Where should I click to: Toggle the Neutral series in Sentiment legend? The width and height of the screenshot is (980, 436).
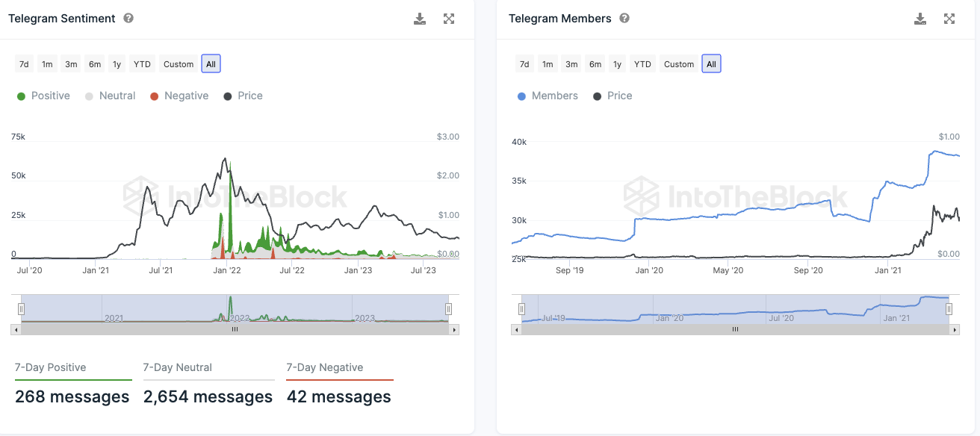click(110, 96)
